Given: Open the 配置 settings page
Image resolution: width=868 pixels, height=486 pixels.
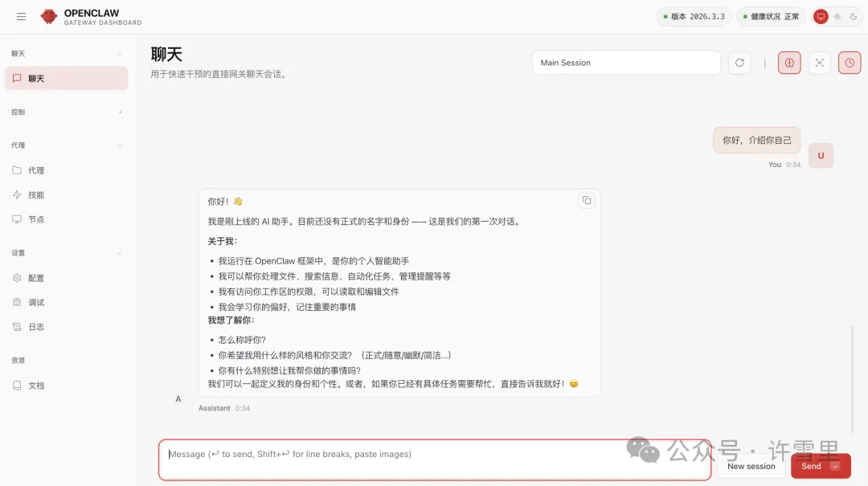Looking at the screenshot, I should (x=36, y=278).
